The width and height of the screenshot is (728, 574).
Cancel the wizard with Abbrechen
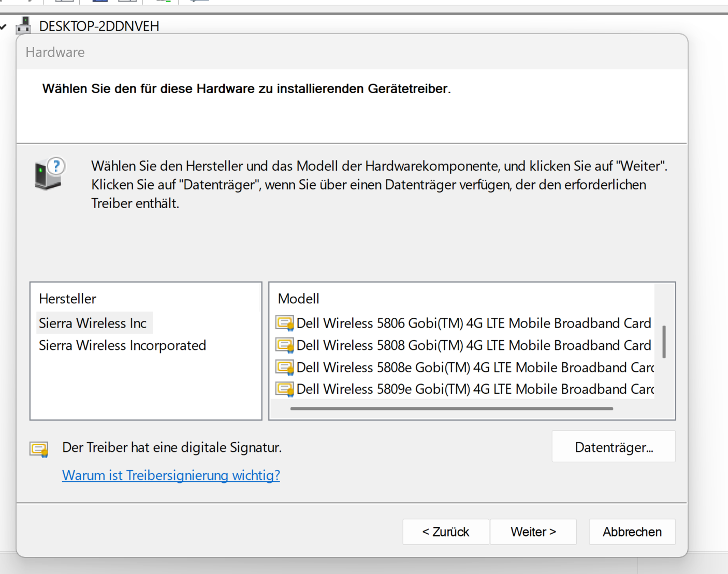(632, 532)
